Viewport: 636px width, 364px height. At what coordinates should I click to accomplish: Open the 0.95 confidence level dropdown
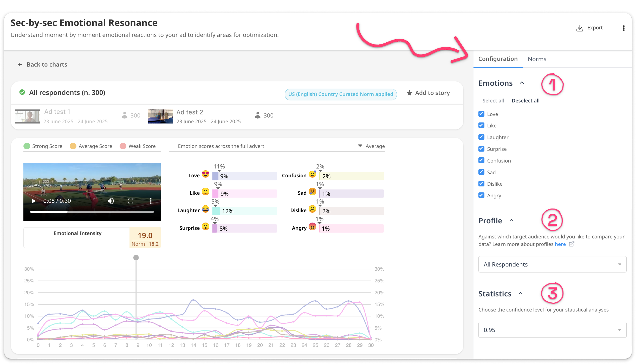click(552, 330)
